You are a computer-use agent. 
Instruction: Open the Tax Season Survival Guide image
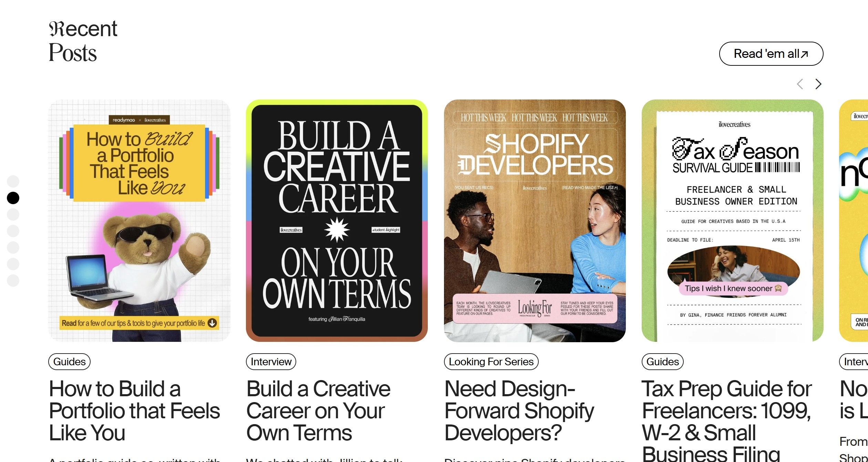(733, 221)
